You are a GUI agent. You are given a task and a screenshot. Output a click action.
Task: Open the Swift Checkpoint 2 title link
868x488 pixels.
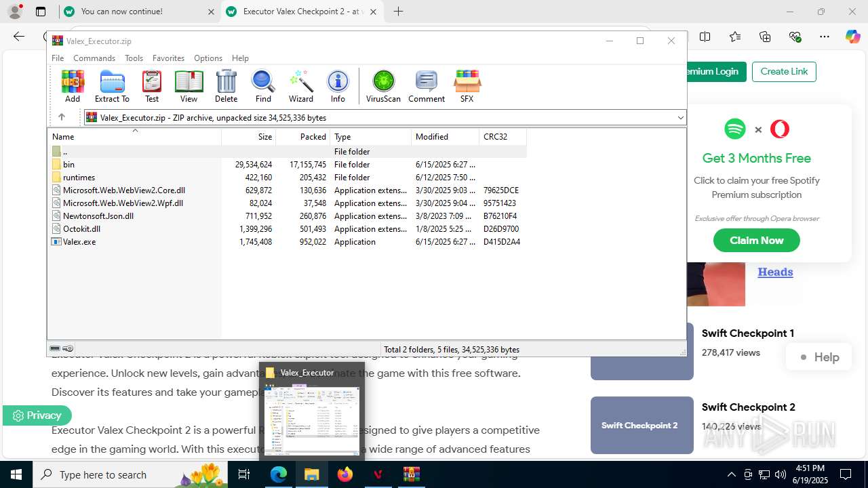click(749, 407)
